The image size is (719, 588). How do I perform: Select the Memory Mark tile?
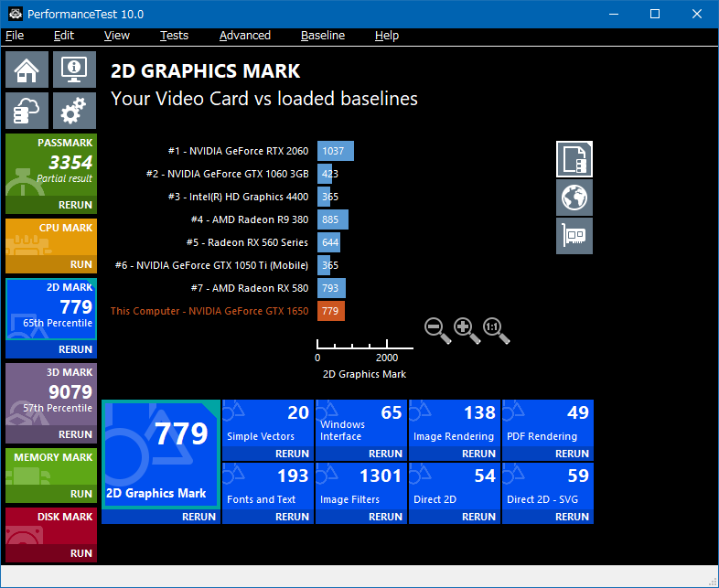[x=51, y=466]
